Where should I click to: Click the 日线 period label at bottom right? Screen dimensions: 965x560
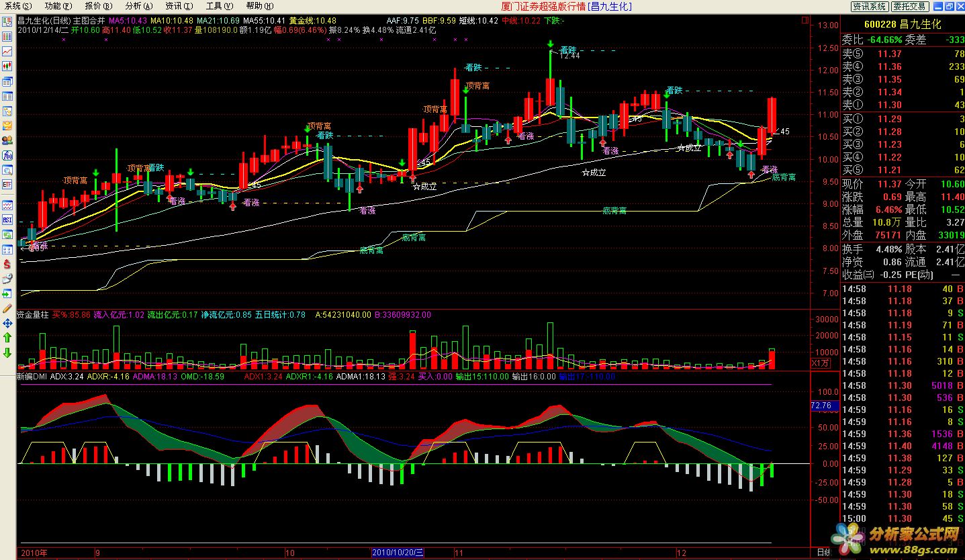click(823, 553)
